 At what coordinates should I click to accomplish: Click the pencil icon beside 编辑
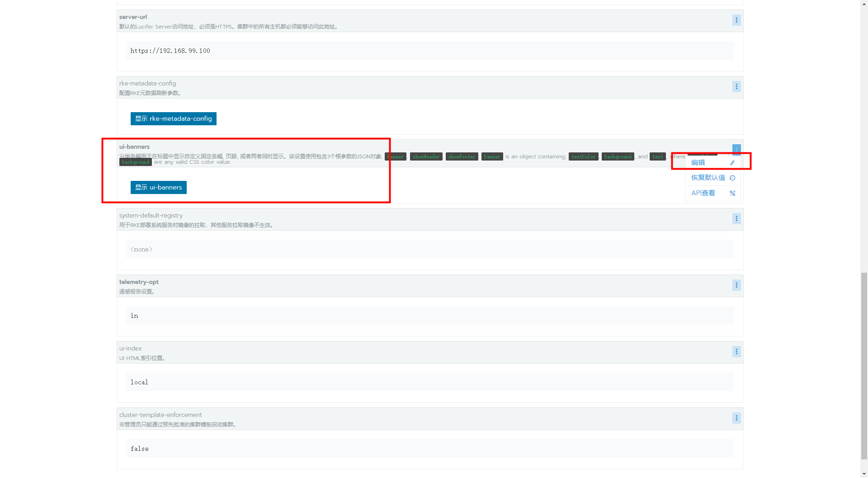pos(732,163)
